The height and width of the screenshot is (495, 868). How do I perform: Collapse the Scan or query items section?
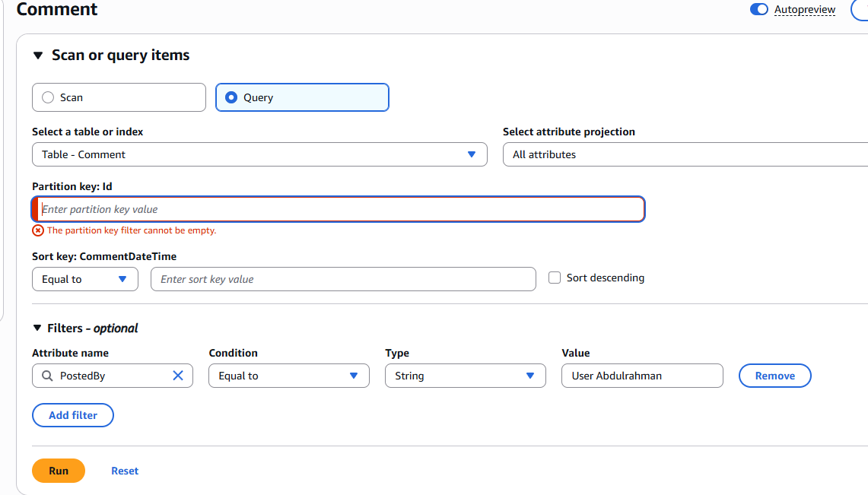pyautogui.click(x=38, y=56)
